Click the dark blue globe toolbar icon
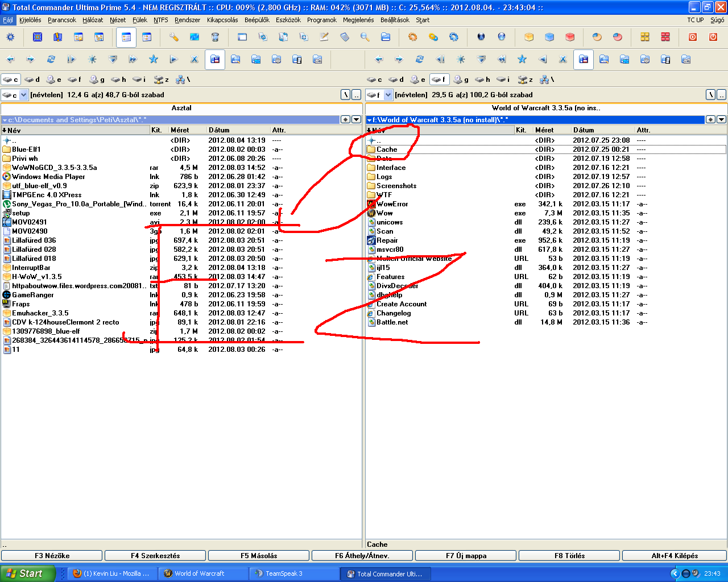Screen dimensions: 728x582 click(x=481, y=37)
